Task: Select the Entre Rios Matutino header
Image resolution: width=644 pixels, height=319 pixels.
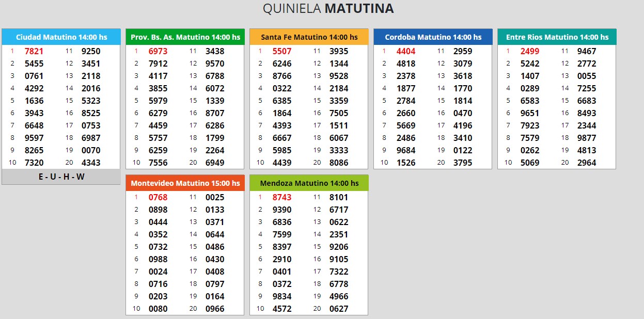Action: (557, 37)
